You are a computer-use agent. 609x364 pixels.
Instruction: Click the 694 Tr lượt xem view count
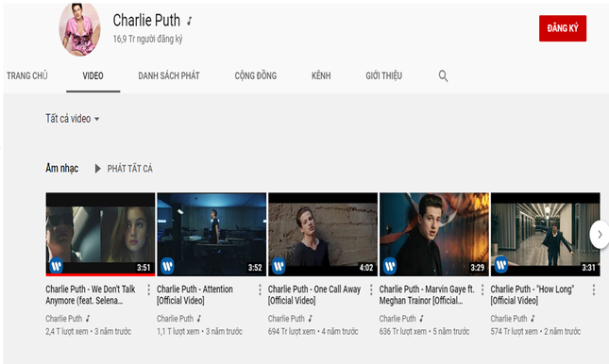click(x=292, y=331)
